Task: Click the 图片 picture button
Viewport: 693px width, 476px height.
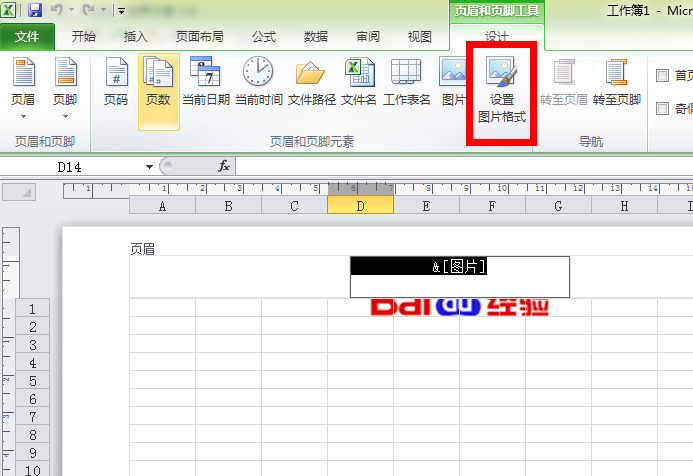Action: tap(453, 82)
